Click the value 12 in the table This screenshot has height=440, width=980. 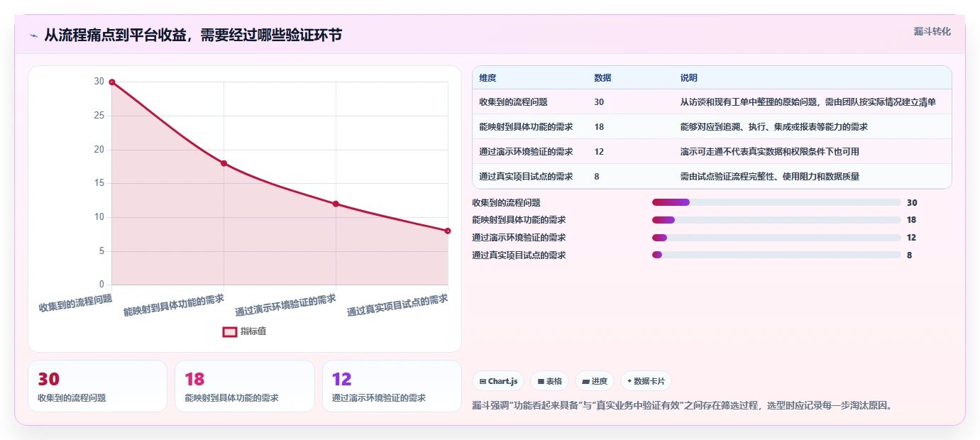click(599, 152)
